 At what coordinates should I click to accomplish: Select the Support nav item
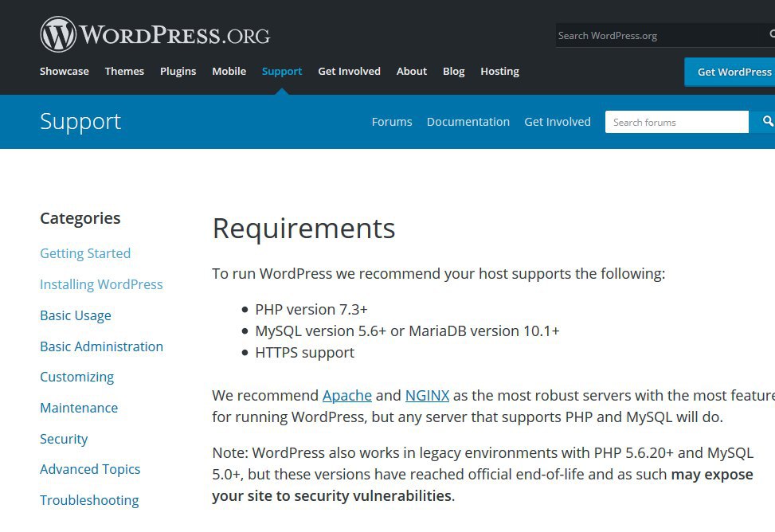coord(282,71)
